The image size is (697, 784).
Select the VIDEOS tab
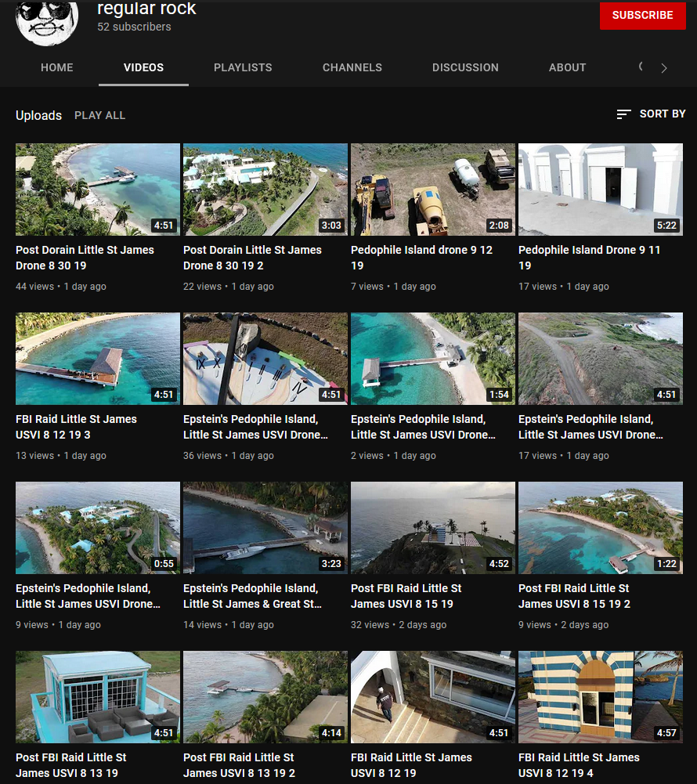(x=143, y=67)
